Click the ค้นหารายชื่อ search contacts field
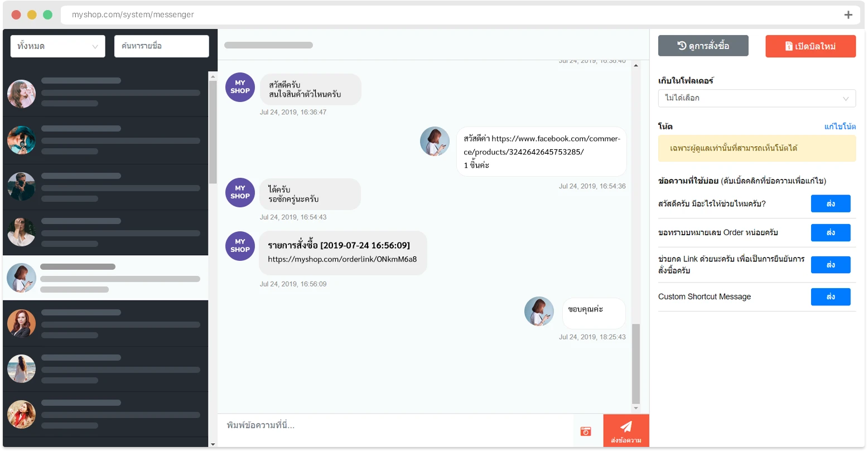 coord(162,46)
